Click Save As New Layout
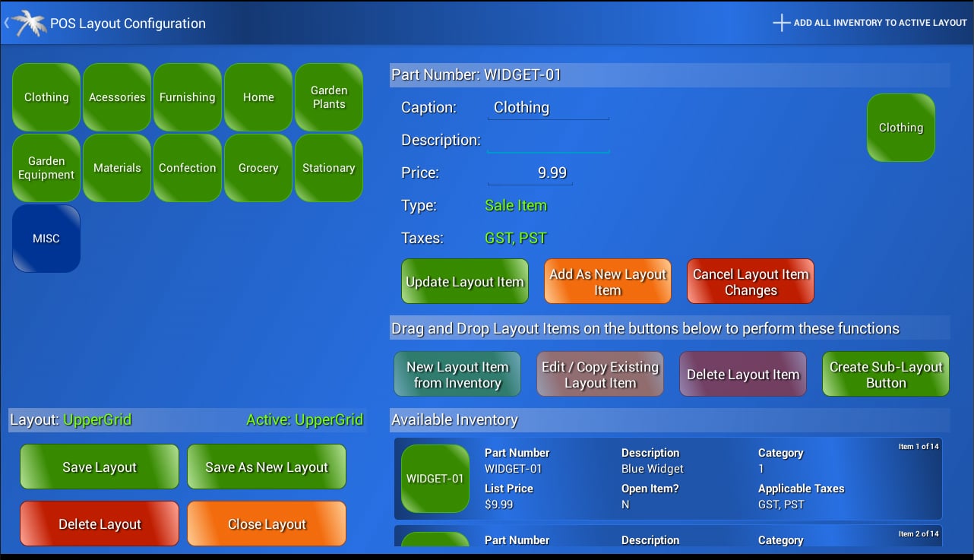The height and width of the screenshot is (560, 974). pyautogui.click(x=267, y=467)
